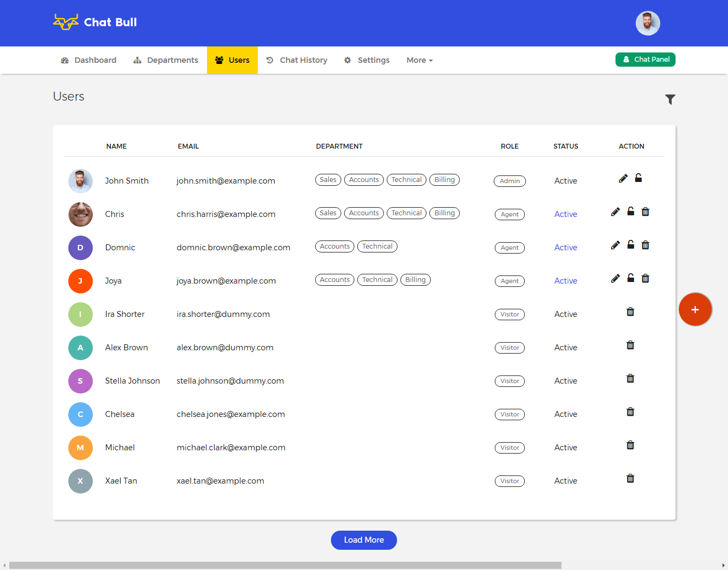Click the Admin role badge

click(510, 181)
